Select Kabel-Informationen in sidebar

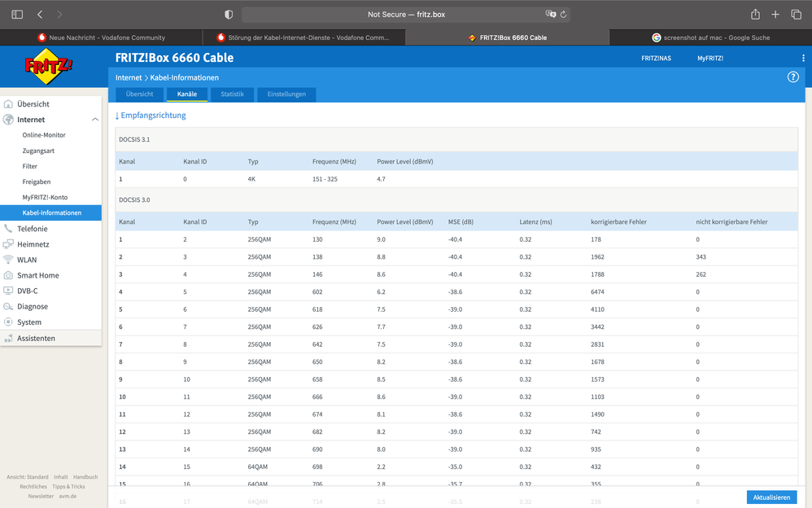tap(50, 212)
